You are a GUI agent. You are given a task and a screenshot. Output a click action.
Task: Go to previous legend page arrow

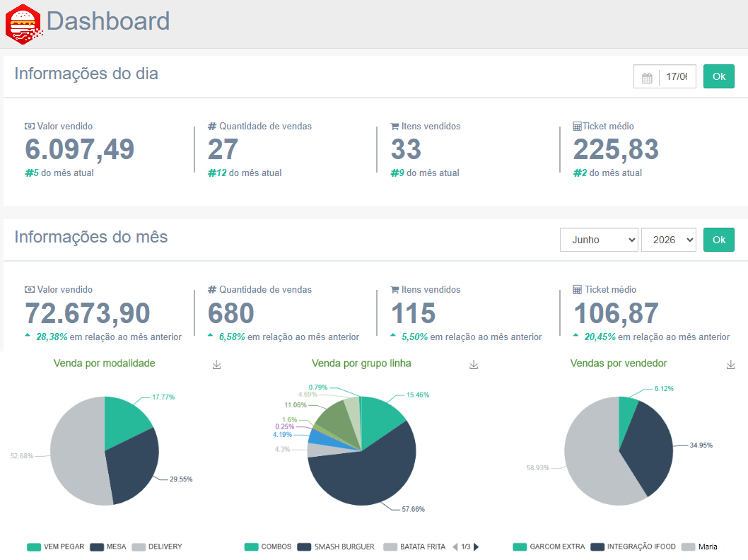pos(455,547)
